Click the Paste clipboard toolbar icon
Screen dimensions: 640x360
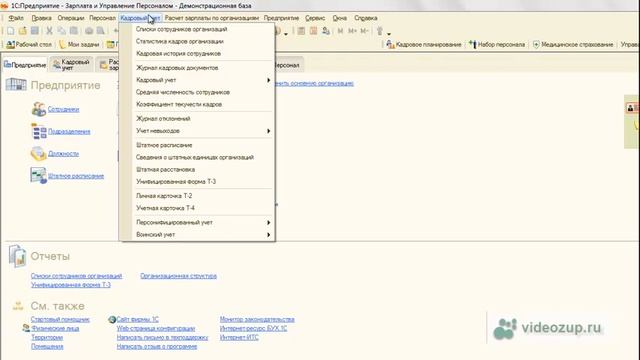pyautogui.click(x=74, y=31)
